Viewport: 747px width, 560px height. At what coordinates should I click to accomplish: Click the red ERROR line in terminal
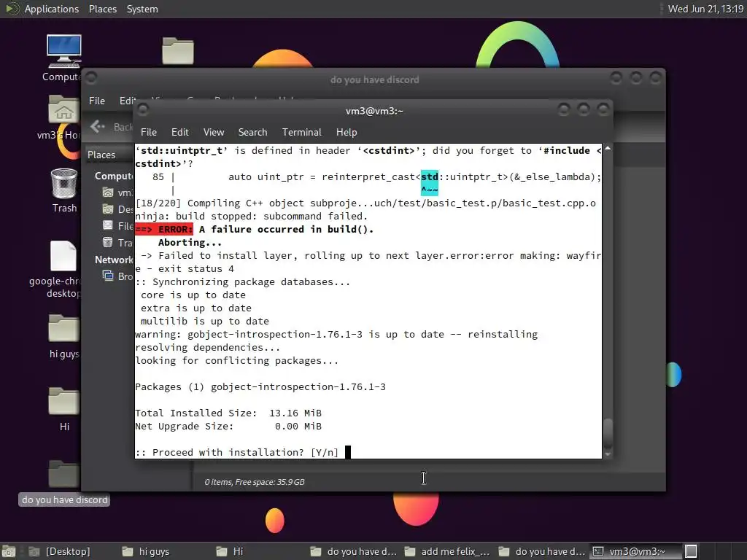255,229
